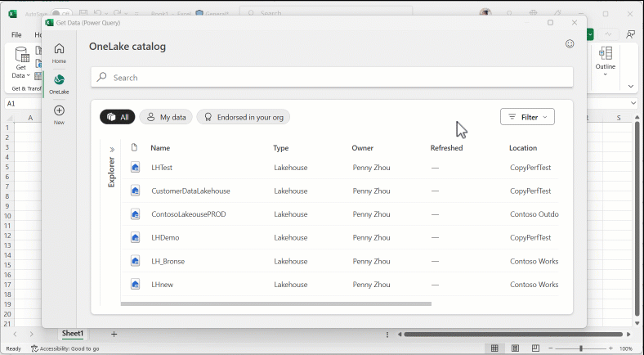Click the Get Data button in Excel ribbon
The image size is (644, 355).
[21, 62]
